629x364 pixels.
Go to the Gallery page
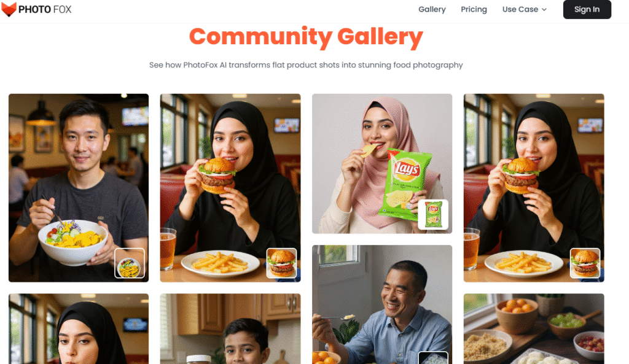click(x=432, y=9)
